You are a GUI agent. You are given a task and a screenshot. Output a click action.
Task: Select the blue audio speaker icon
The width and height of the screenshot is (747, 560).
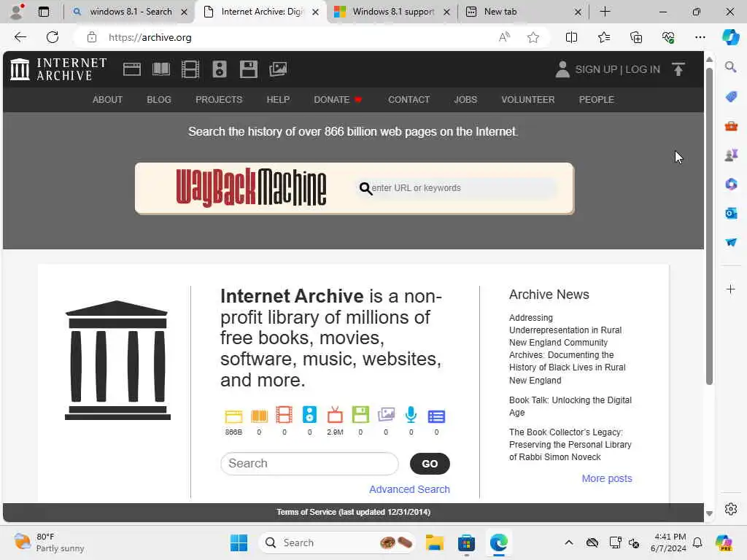309,415
